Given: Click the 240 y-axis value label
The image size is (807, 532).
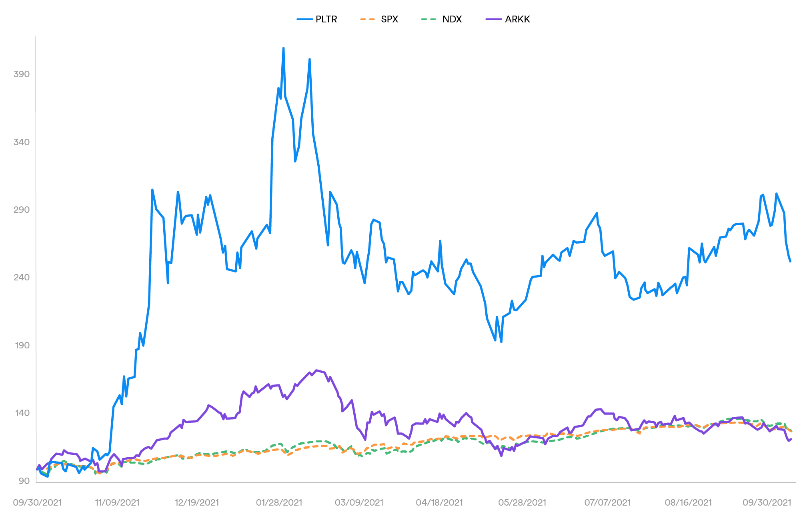Looking at the screenshot, I should 22,277.
